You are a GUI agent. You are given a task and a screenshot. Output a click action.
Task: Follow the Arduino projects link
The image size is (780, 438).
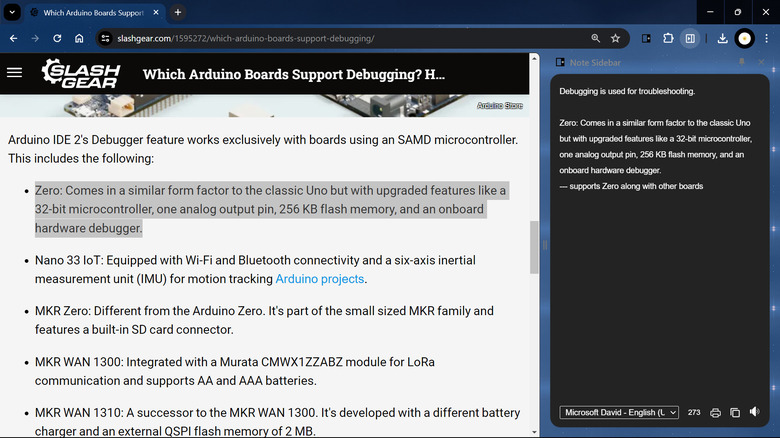point(319,279)
